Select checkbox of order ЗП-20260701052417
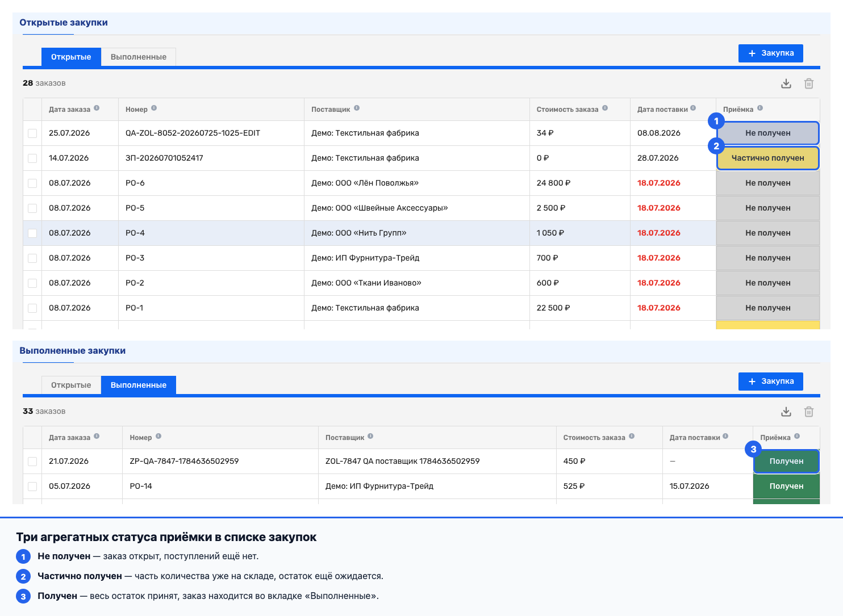Image resolution: width=843 pixels, height=616 pixels. click(x=32, y=158)
